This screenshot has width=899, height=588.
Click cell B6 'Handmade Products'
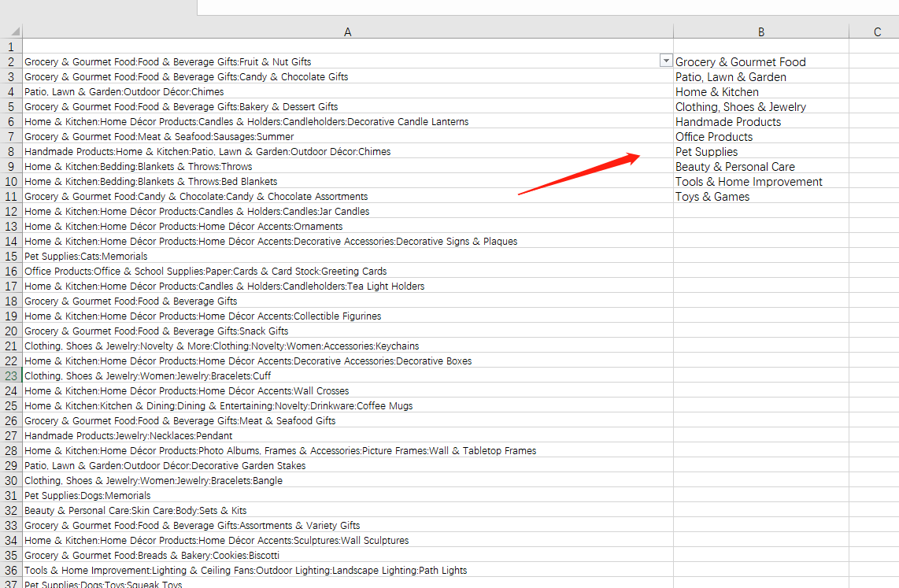(x=760, y=121)
